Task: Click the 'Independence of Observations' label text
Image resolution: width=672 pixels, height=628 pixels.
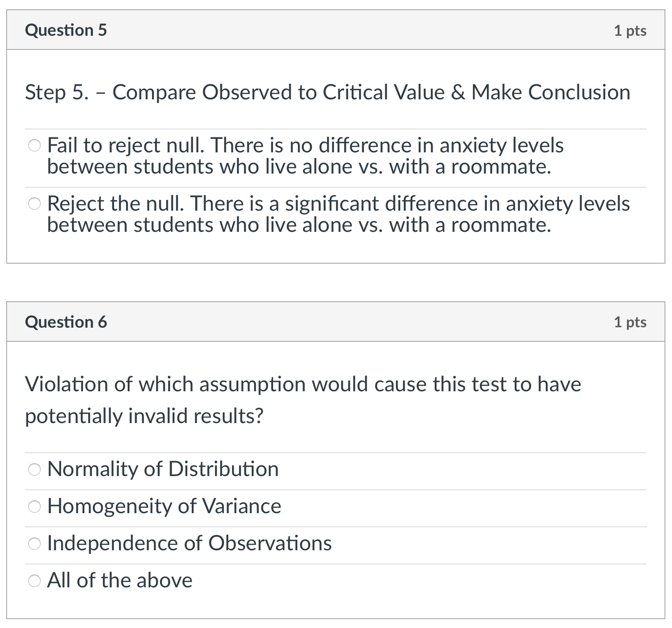Action: click(190, 544)
